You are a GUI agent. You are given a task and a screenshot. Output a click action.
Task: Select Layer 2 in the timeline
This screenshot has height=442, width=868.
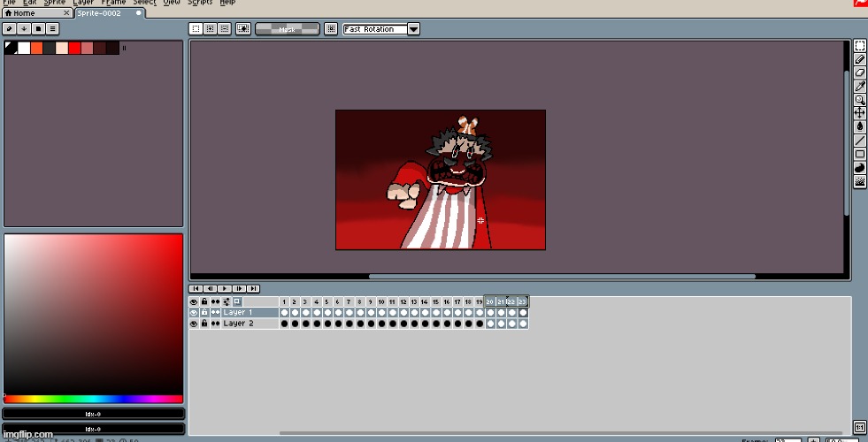250,324
